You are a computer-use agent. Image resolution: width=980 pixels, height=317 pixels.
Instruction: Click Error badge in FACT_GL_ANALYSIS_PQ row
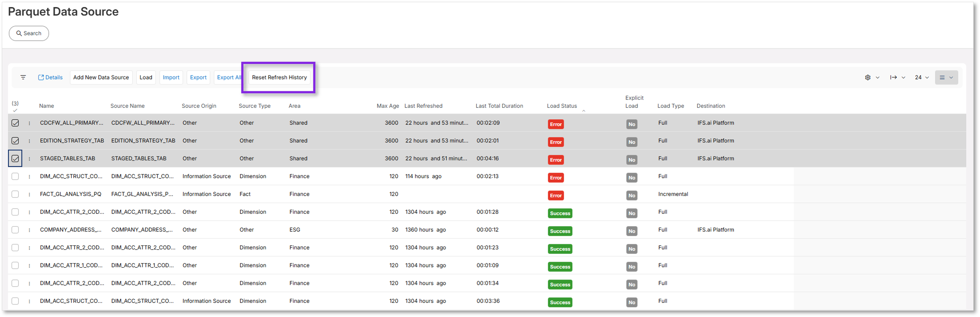556,196
